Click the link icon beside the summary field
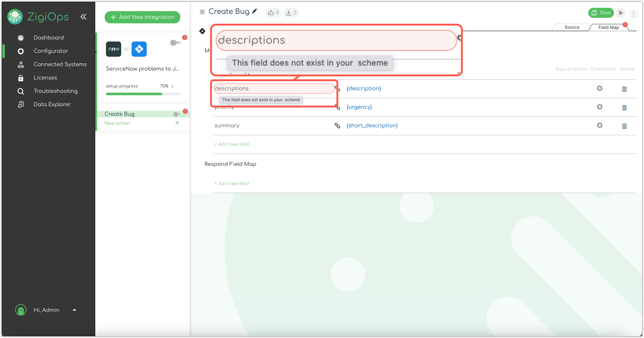The width and height of the screenshot is (644, 338). 337,125
